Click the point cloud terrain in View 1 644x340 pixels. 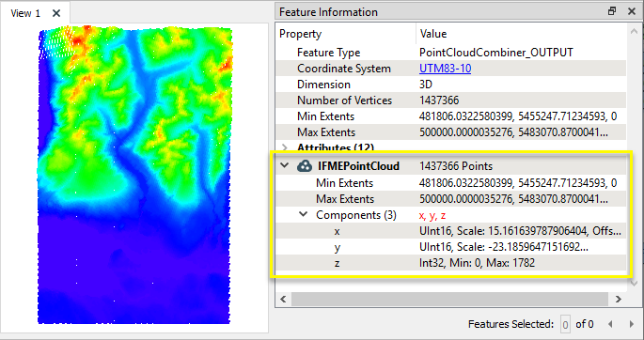[134, 175]
